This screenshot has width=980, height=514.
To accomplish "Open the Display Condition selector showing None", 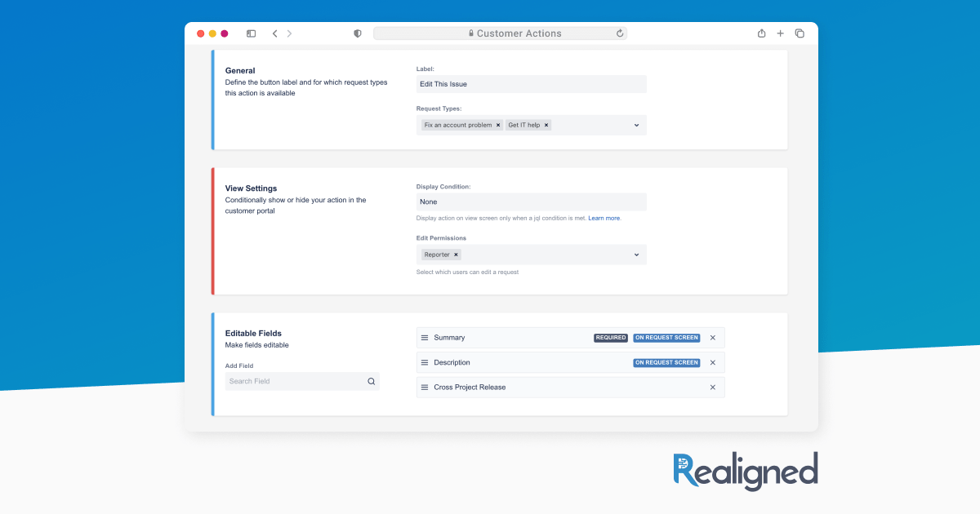I will 531,202.
